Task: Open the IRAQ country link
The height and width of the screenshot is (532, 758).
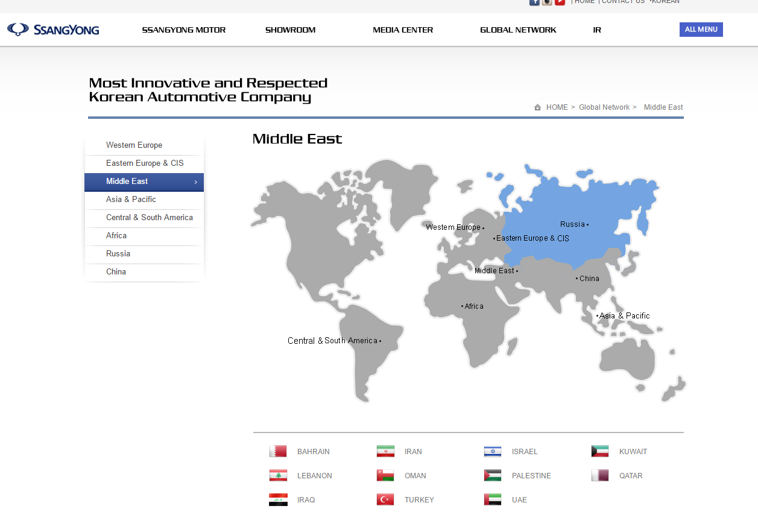Action: tap(306, 500)
